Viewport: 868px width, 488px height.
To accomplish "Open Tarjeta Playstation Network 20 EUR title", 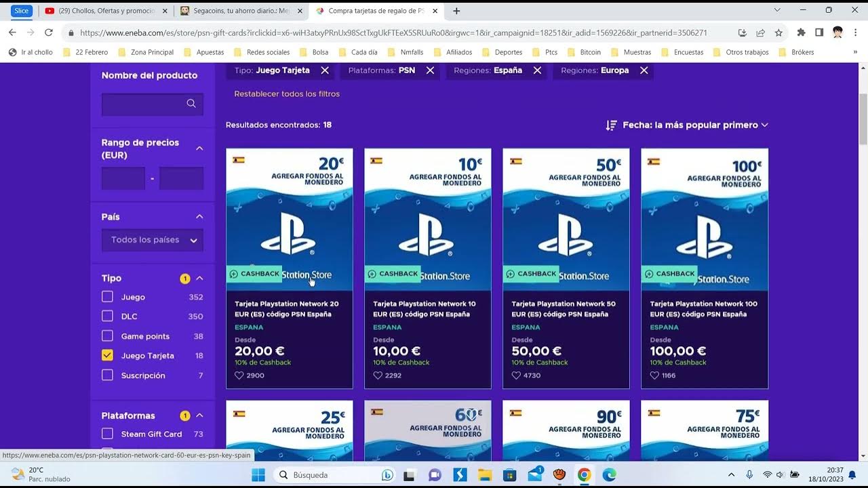I will tap(286, 309).
